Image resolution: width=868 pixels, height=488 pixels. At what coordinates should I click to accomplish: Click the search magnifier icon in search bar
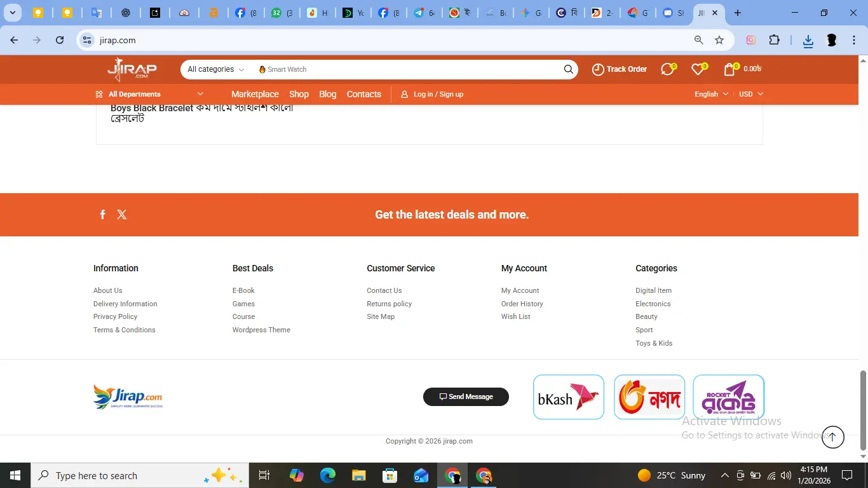coord(568,69)
